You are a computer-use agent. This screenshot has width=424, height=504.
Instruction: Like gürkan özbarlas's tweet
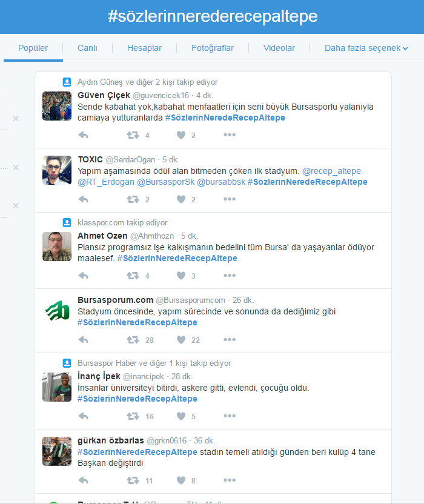point(181,480)
